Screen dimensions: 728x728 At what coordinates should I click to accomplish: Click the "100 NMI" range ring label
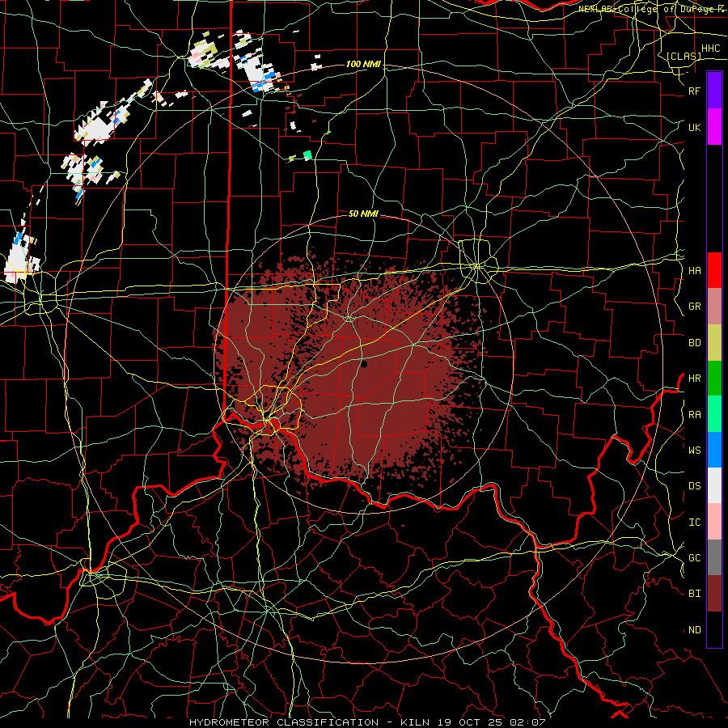(363, 64)
